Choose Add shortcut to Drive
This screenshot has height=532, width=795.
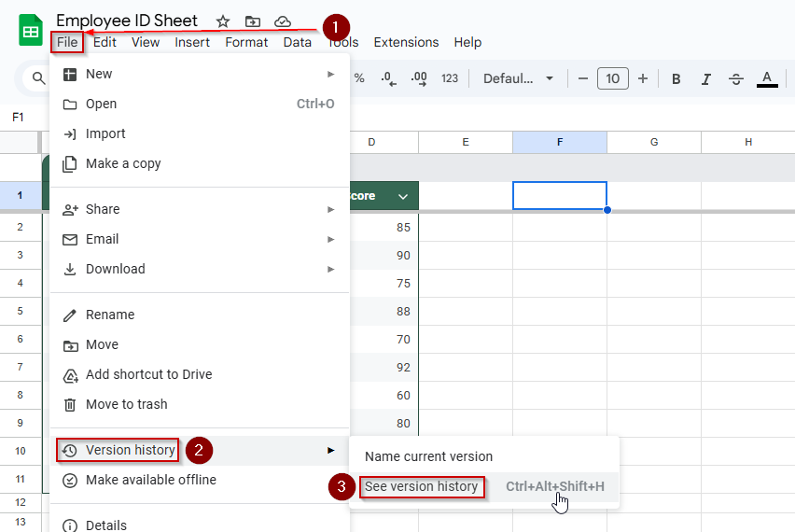(200, 375)
